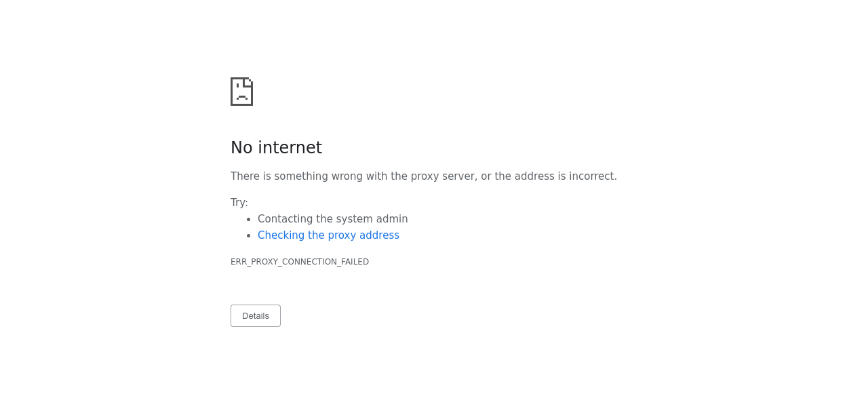Viewport: 868px width, 407px height.
Task: Click the frowning mouth on the page icon
Action: pyautogui.click(x=241, y=97)
